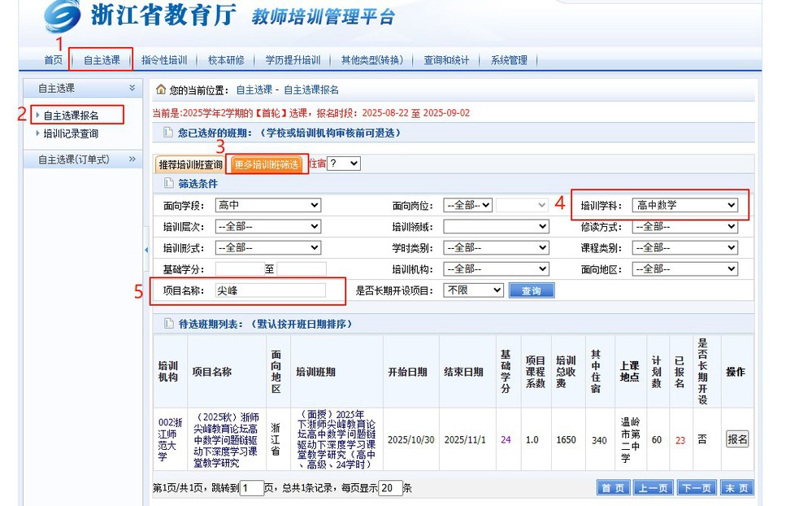The height and width of the screenshot is (506, 812).
Task: Click the document icon beside 待选班期列表
Action: (167, 324)
